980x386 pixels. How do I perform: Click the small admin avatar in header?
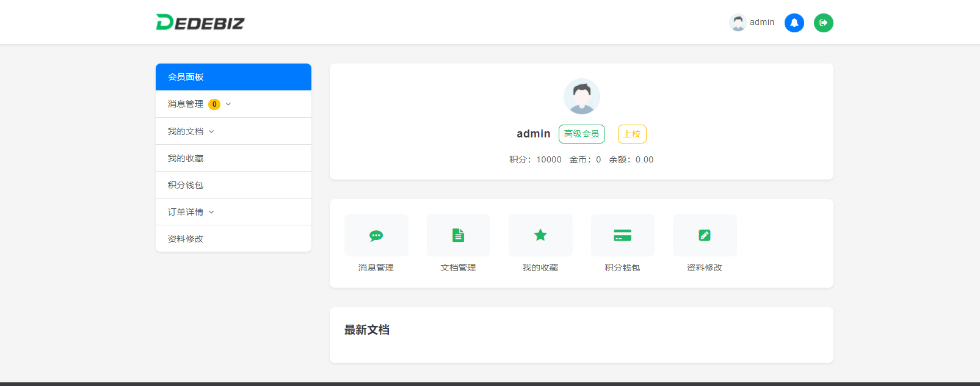pos(738,23)
